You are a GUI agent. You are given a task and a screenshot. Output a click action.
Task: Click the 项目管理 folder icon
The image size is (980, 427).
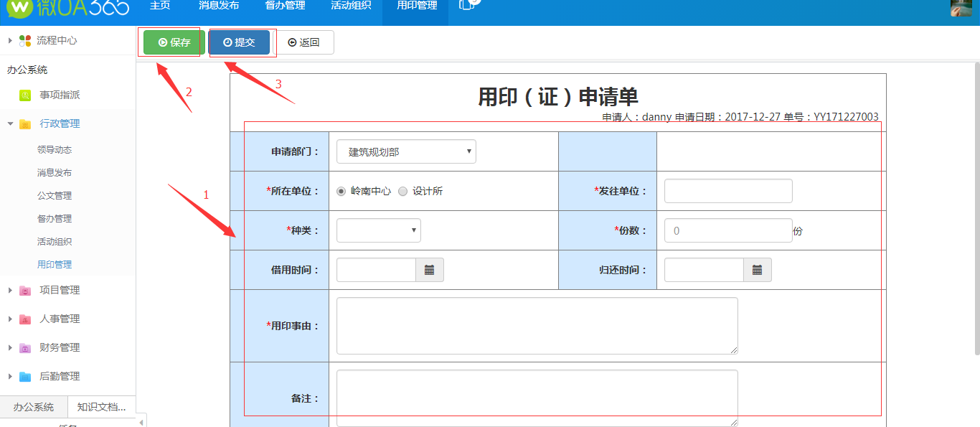click(x=25, y=291)
